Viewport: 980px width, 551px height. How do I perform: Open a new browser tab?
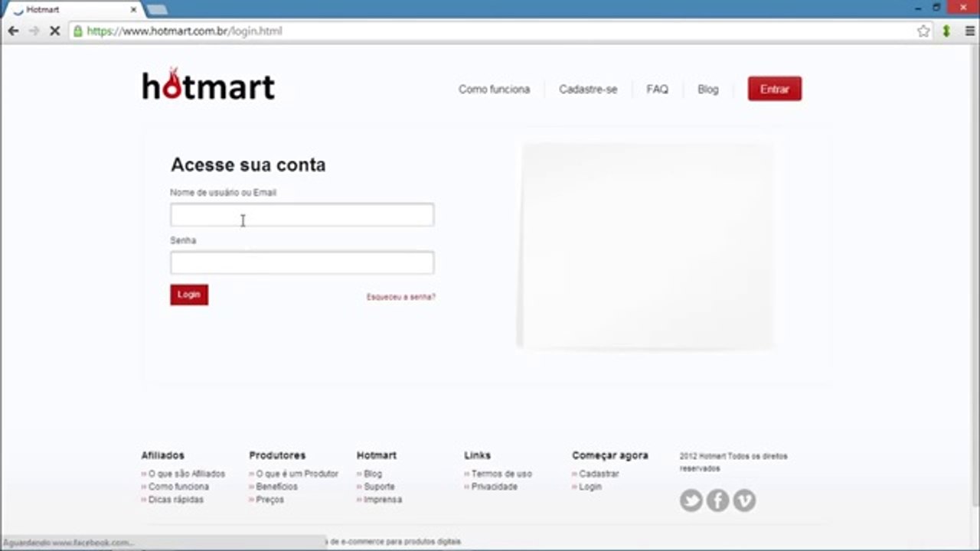pyautogui.click(x=157, y=10)
